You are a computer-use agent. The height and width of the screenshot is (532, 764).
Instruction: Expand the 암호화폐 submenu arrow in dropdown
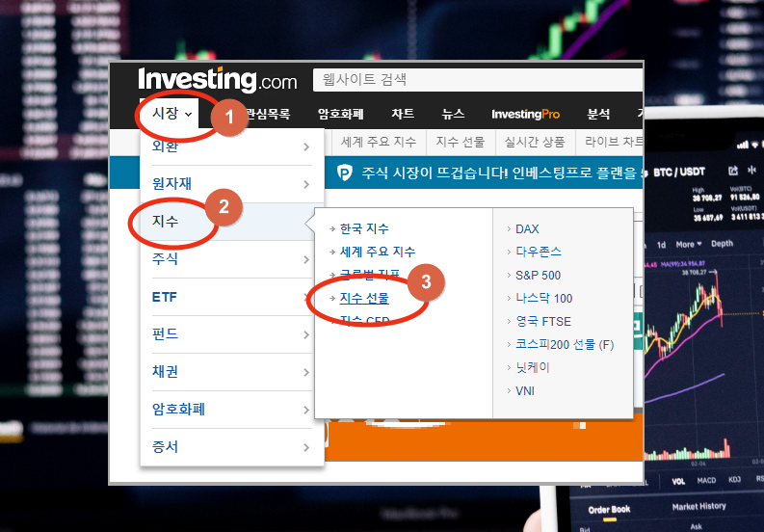click(306, 410)
